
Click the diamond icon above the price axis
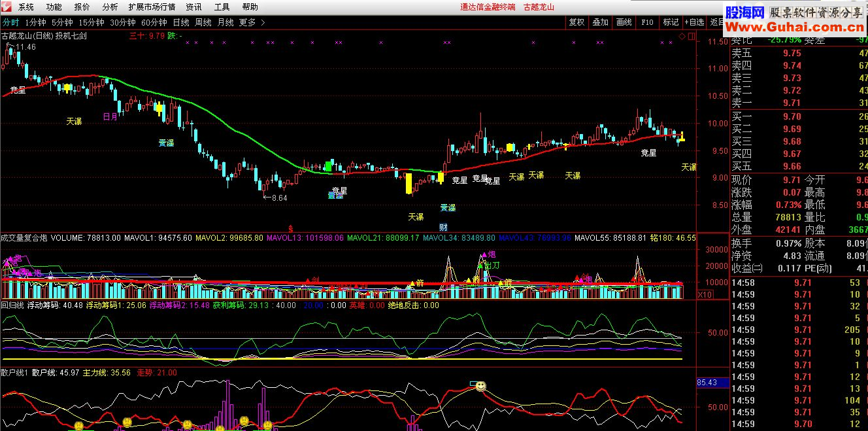tap(683, 36)
